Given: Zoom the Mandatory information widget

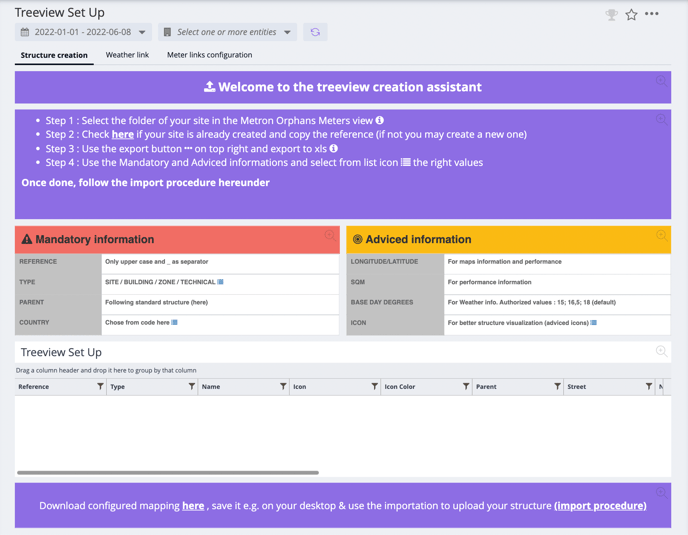Looking at the screenshot, I should pos(330,236).
